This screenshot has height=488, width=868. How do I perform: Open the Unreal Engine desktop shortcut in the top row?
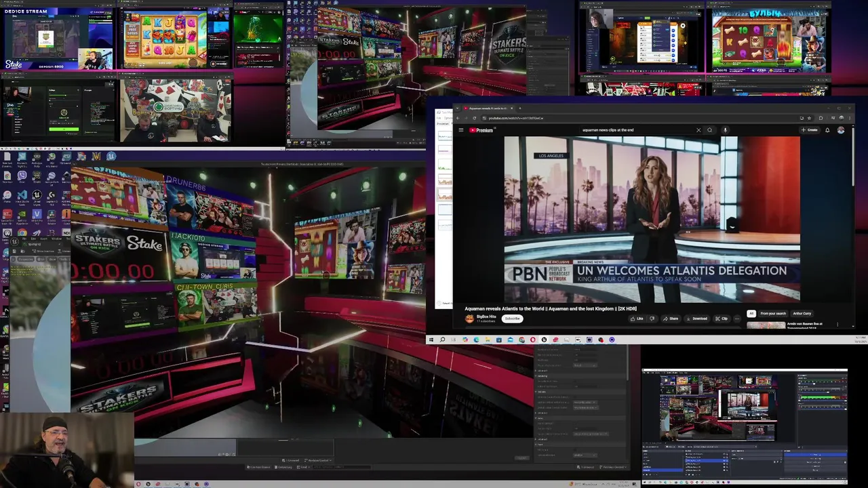coord(111,156)
